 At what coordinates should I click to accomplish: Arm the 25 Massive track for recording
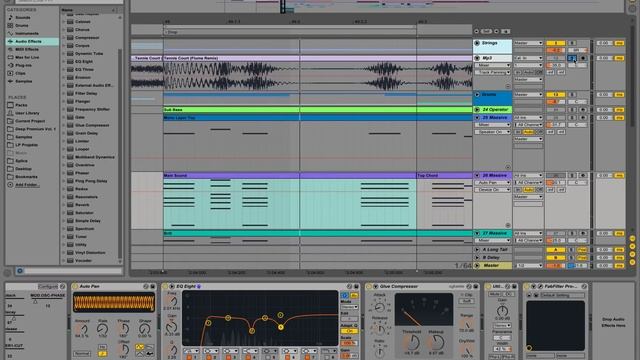coord(583,117)
